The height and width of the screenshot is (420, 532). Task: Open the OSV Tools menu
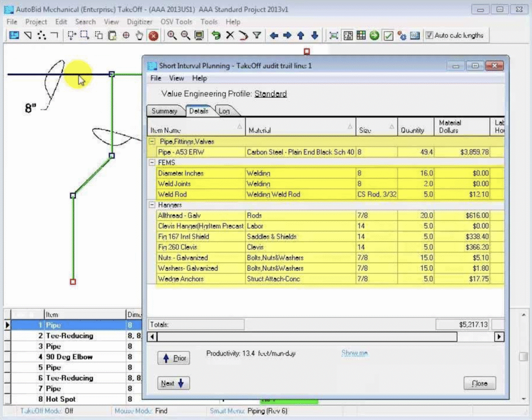click(176, 22)
